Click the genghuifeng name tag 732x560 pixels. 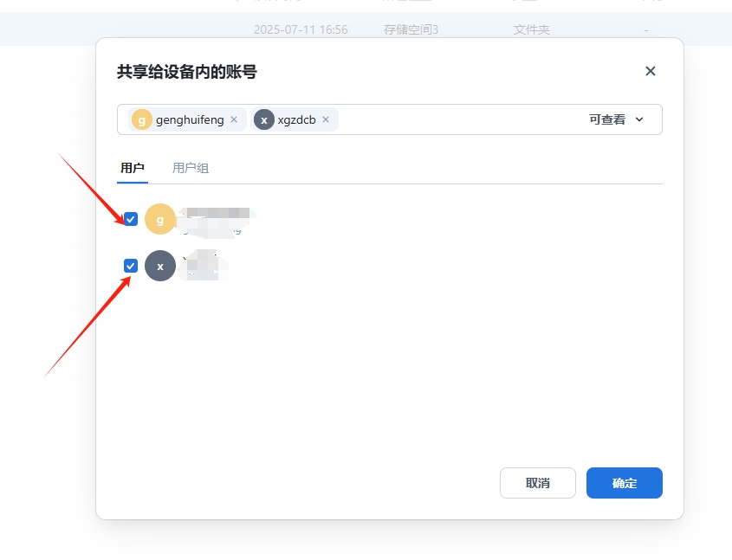pos(190,119)
